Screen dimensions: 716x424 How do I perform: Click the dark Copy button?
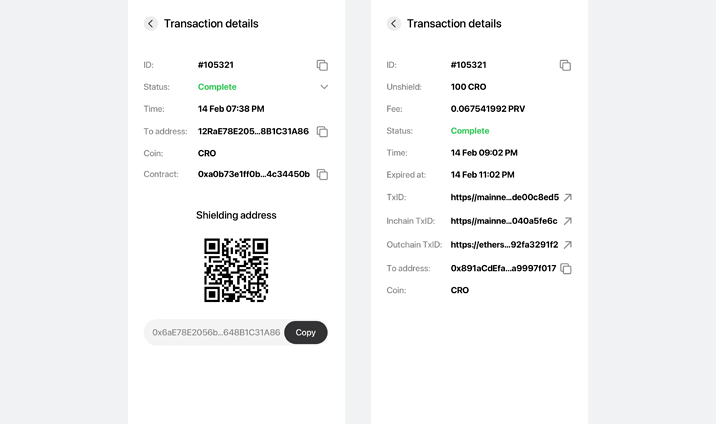pos(305,332)
